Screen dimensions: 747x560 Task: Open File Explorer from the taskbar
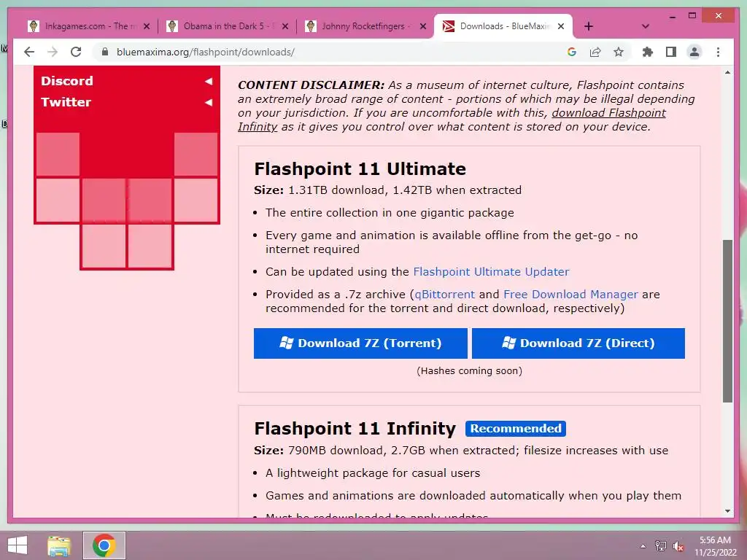(59, 545)
